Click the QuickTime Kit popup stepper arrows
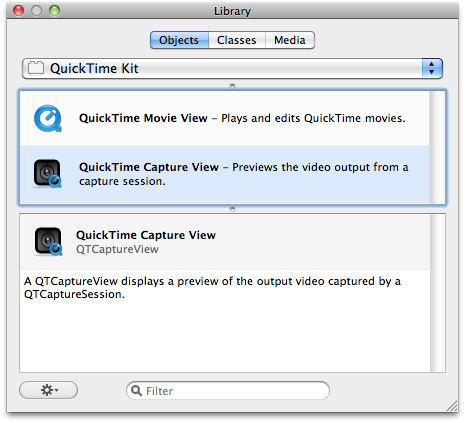The height and width of the screenshot is (423, 465). [432, 68]
